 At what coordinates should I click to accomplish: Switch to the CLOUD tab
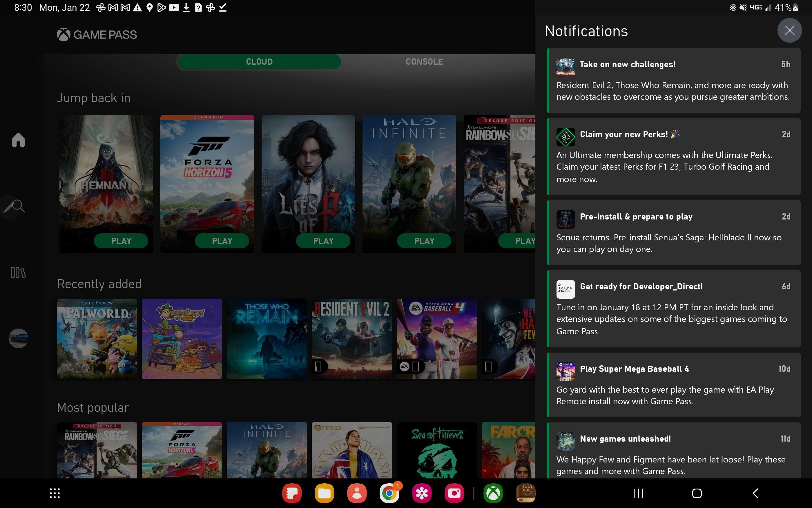pos(259,62)
